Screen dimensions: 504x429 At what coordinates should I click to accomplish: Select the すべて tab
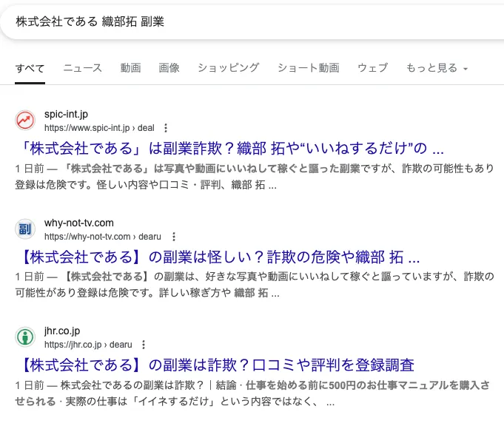pos(30,68)
